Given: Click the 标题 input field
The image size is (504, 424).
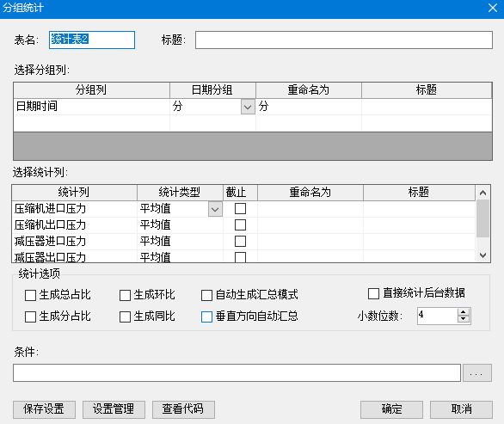Looking at the screenshot, I should click(344, 40).
